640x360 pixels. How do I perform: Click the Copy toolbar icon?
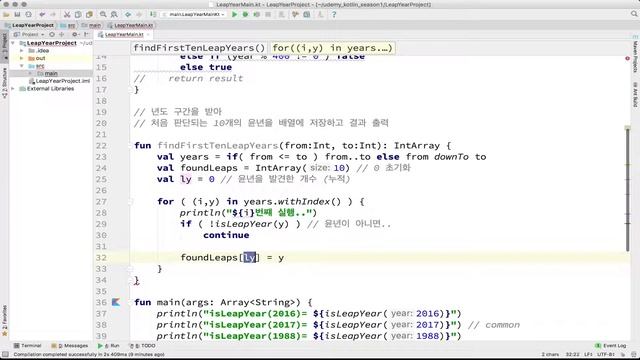78,14
